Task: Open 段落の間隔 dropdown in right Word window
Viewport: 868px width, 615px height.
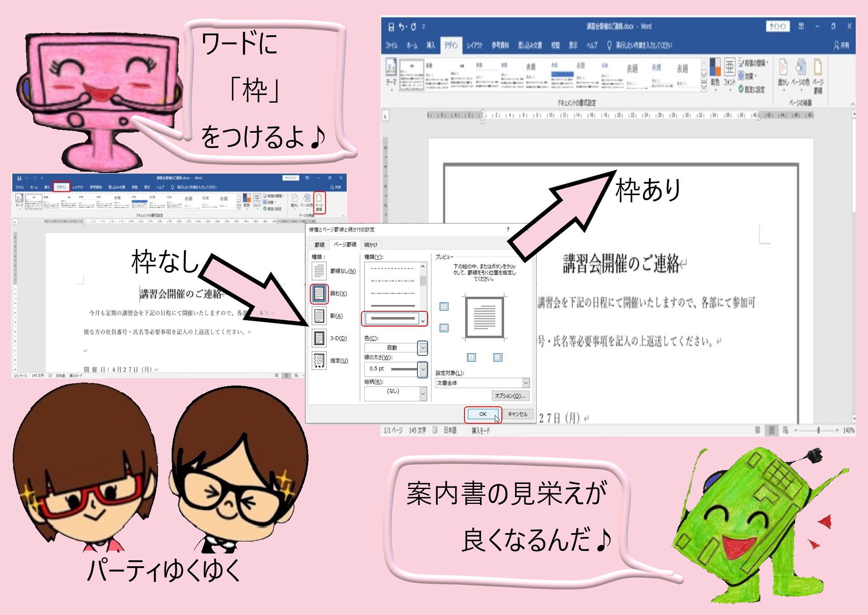Action: [x=754, y=63]
